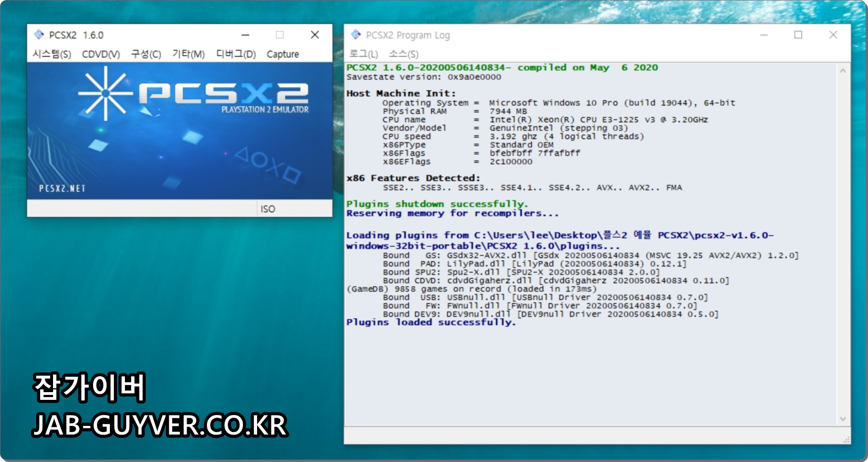Click the 'Bound SPU2: Spu2-X.dll' log line
Viewport: 868px width, 462px height.
(x=521, y=272)
